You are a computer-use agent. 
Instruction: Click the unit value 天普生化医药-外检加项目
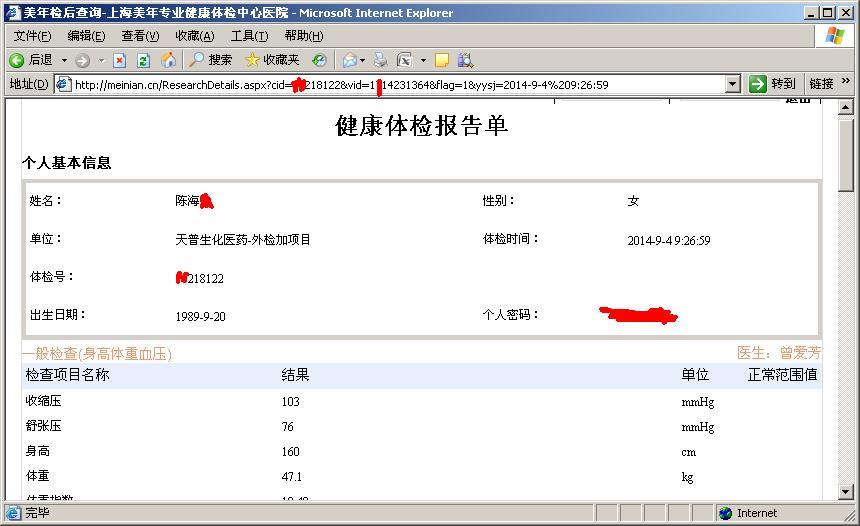pos(243,240)
